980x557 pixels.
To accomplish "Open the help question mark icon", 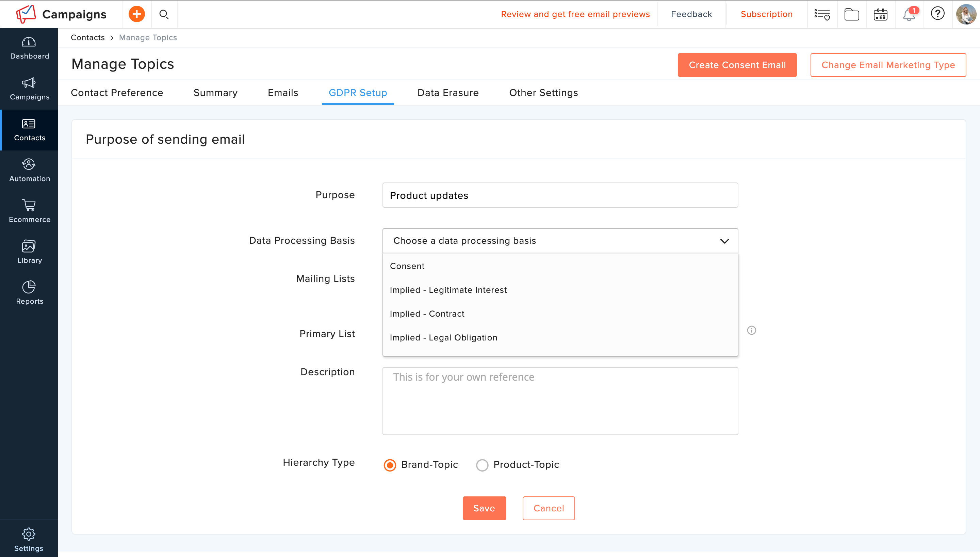I will (x=937, y=14).
